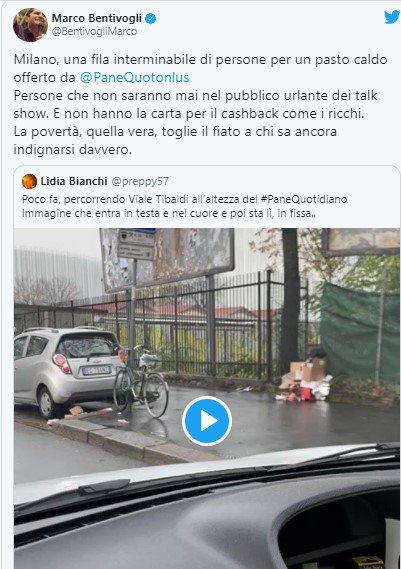Click the "Persone che non saranno mai" sentence
Screen dimensions: 401x569
pyautogui.click(x=196, y=105)
